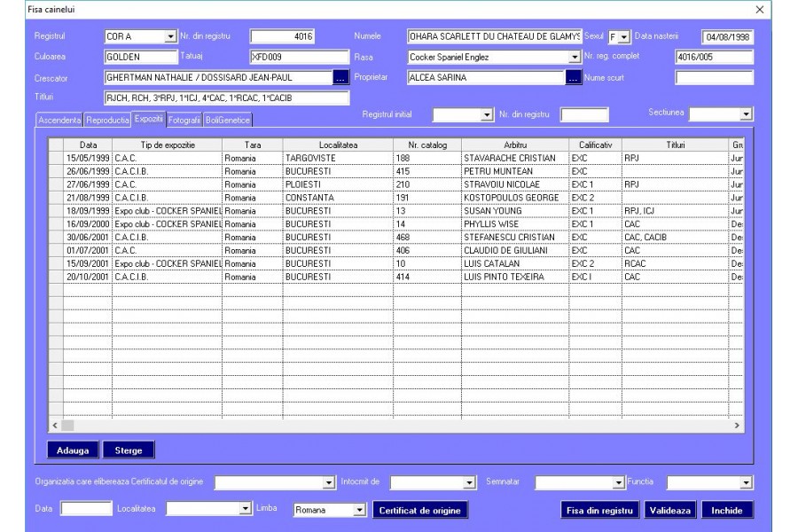Image resolution: width=798 pixels, height=532 pixels.
Task: Focus the Nume scurt field
Action: coord(714,77)
